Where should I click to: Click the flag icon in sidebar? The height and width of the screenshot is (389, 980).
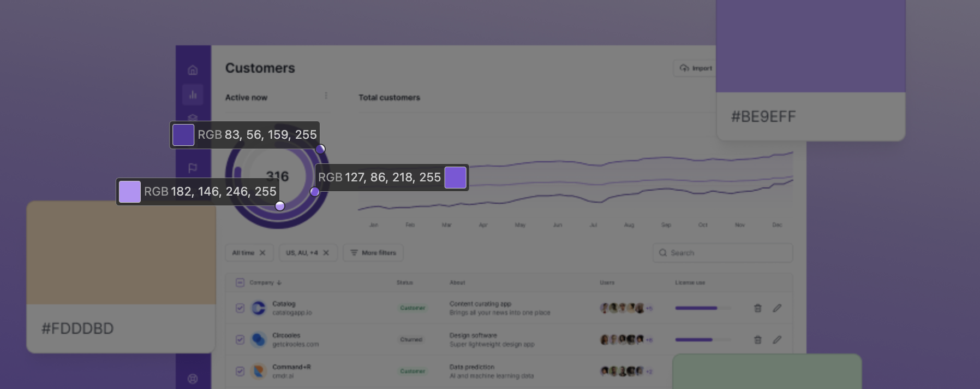(193, 168)
